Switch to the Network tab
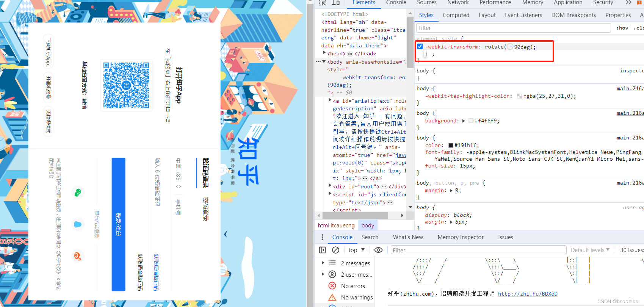 458,3
